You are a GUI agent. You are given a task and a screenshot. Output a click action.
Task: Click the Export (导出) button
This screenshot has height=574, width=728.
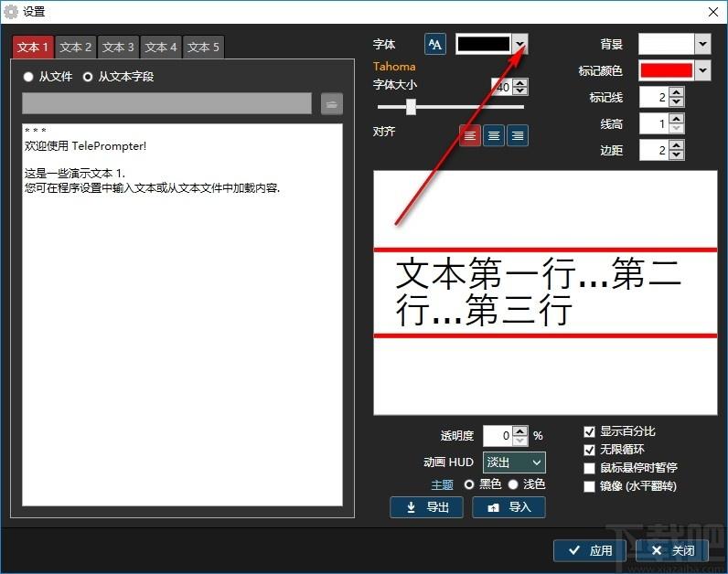coord(426,507)
